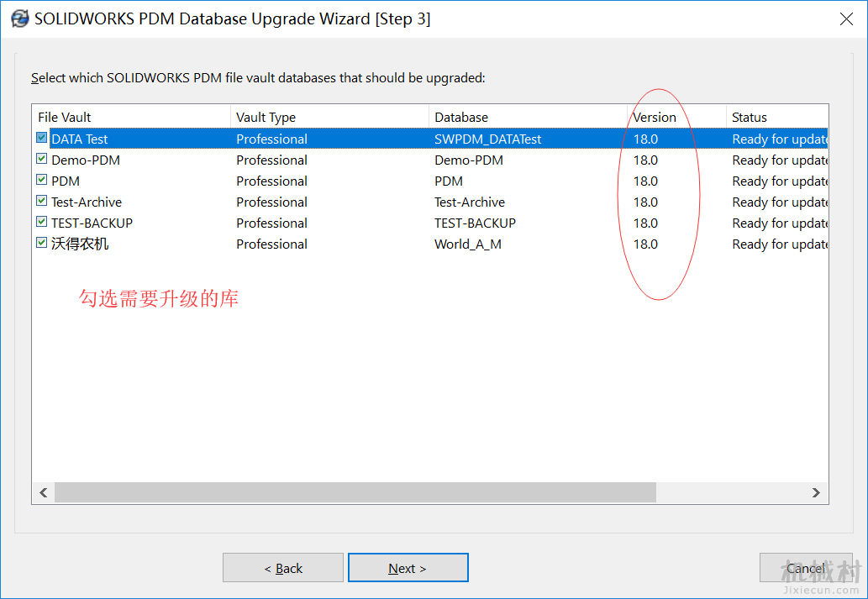
Task: Select the Test-Archive file vault name
Action: 87,202
